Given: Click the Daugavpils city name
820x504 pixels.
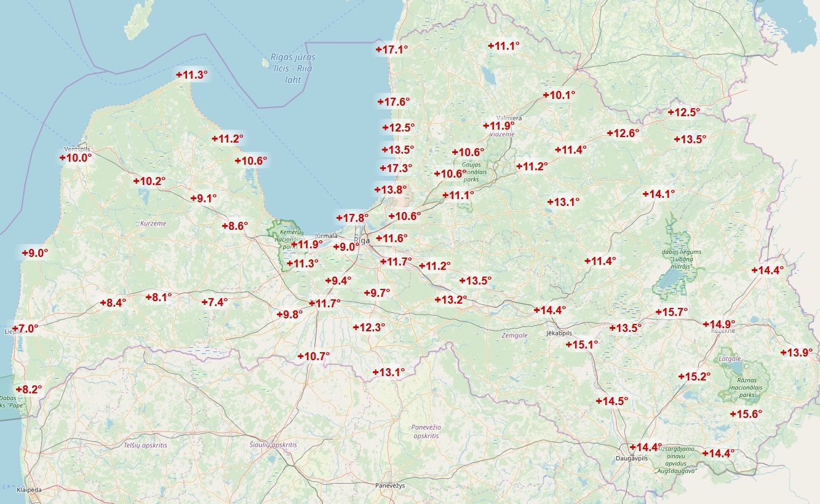Looking at the screenshot, I should pyautogui.click(x=632, y=459).
